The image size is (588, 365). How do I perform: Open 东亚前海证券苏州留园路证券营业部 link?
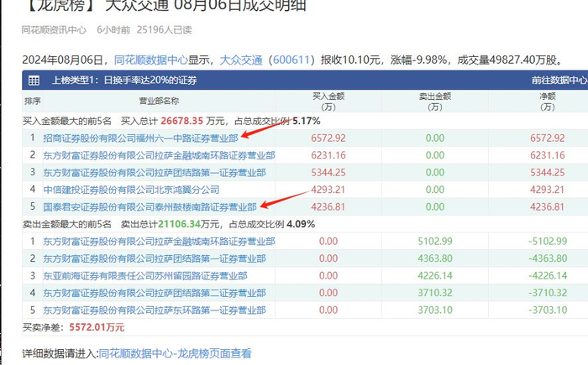coord(145,276)
